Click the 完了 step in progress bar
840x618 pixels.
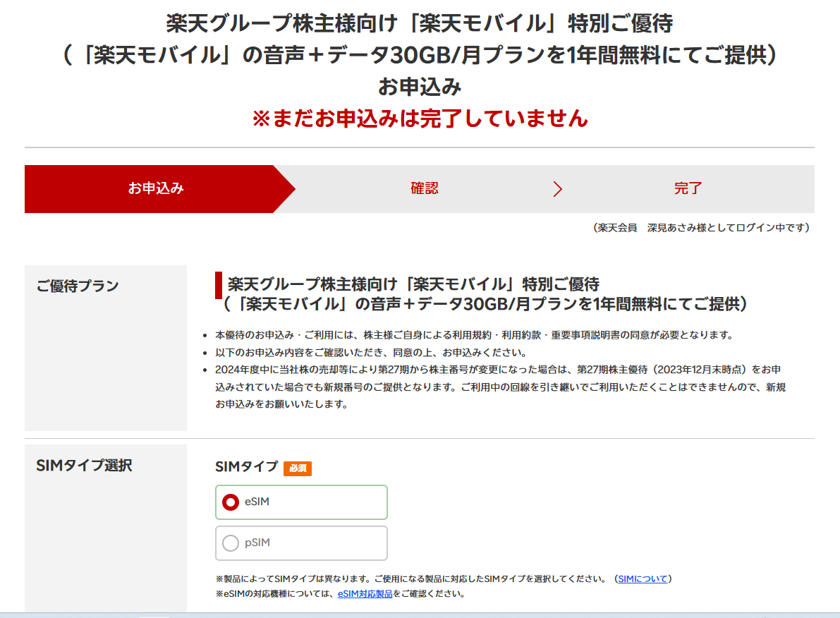coord(688,188)
